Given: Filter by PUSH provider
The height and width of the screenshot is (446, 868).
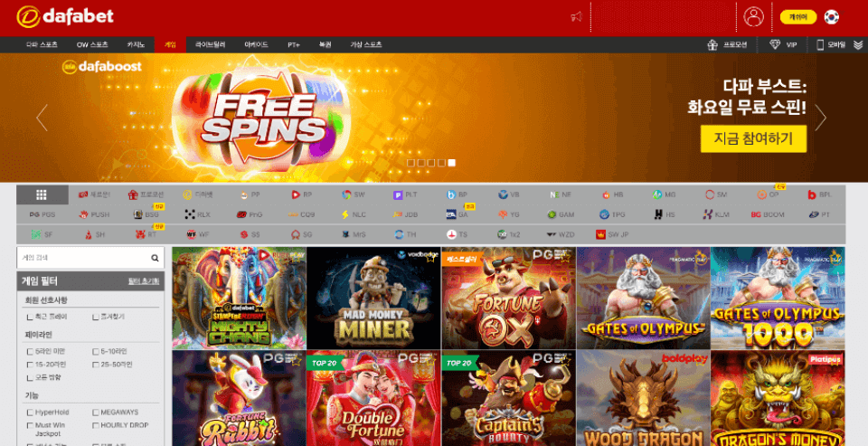Looking at the screenshot, I should pyautogui.click(x=94, y=214).
